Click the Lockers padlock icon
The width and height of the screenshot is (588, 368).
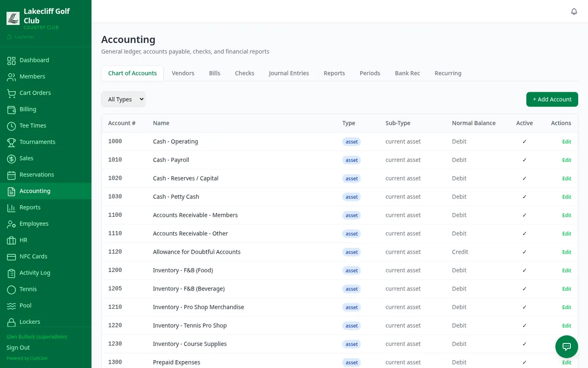pyautogui.click(x=11, y=322)
